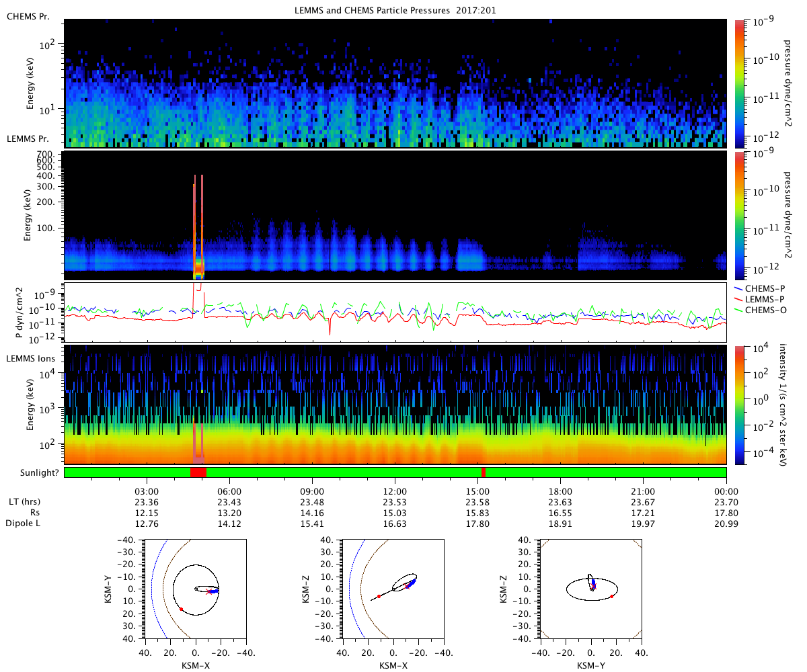Viewport: 807px width, 672px height.
Task: Click the 09:00 time tick label
Action: coord(312,491)
